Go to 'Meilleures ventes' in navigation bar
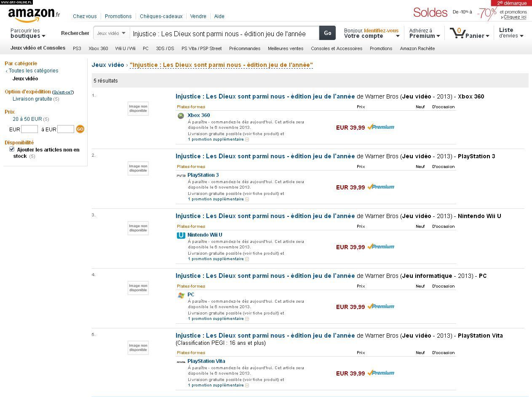The image size is (532, 397). [285, 48]
